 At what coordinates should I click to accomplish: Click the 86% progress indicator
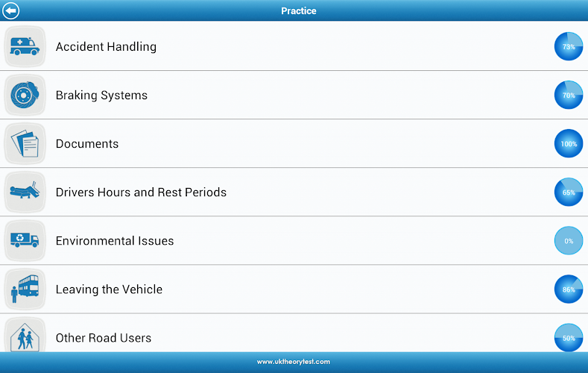click(x=569, y=289)
